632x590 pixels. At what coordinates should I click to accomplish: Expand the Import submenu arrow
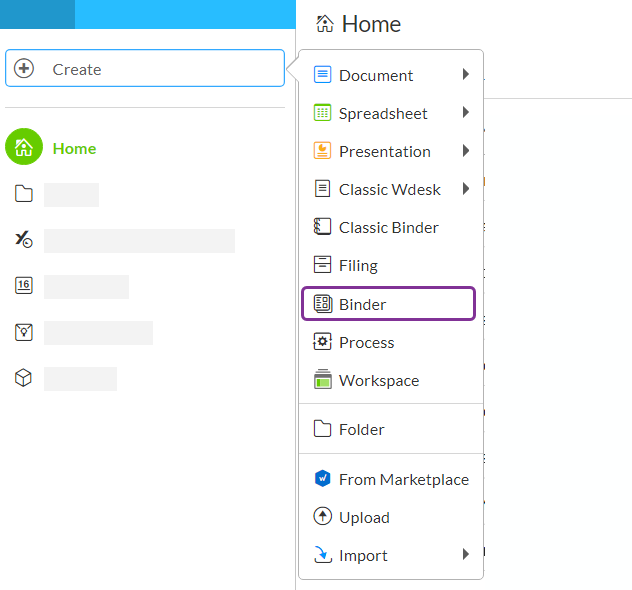[x=466, y=554]
